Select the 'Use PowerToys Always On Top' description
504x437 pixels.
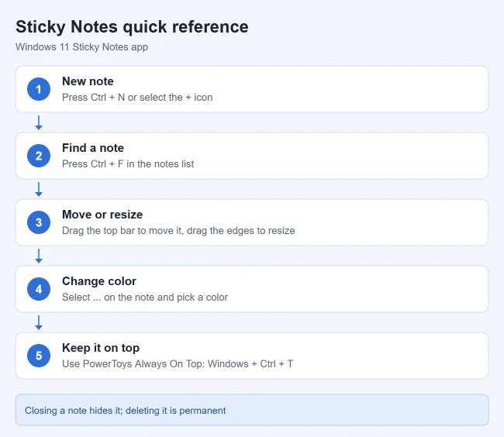(178, 364)
